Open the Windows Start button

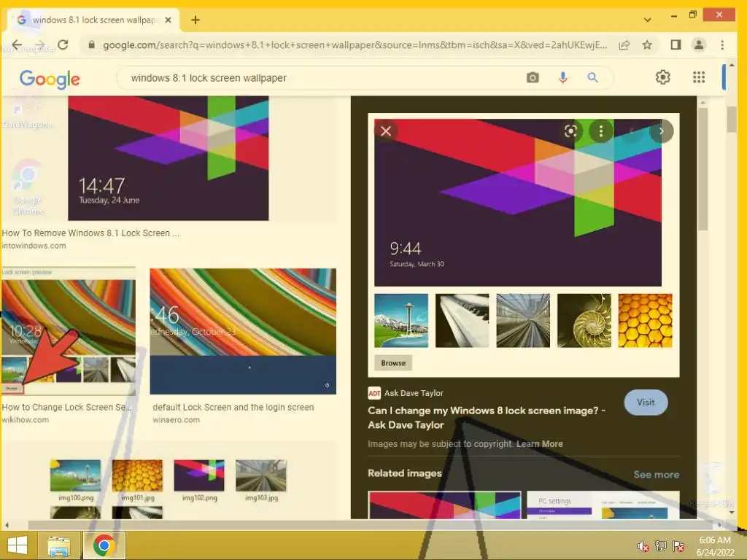click(18, 545)
